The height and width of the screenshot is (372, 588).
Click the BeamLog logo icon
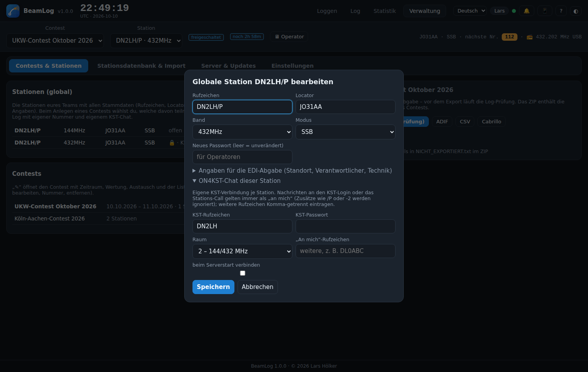tap(13, 11)
